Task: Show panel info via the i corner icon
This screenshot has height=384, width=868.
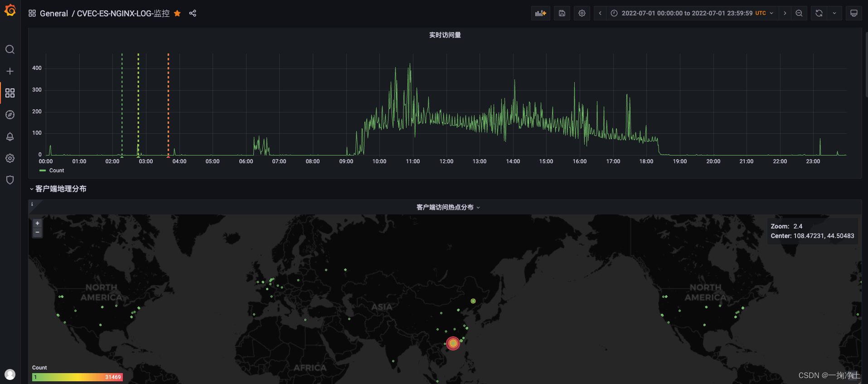Action: 32,204
